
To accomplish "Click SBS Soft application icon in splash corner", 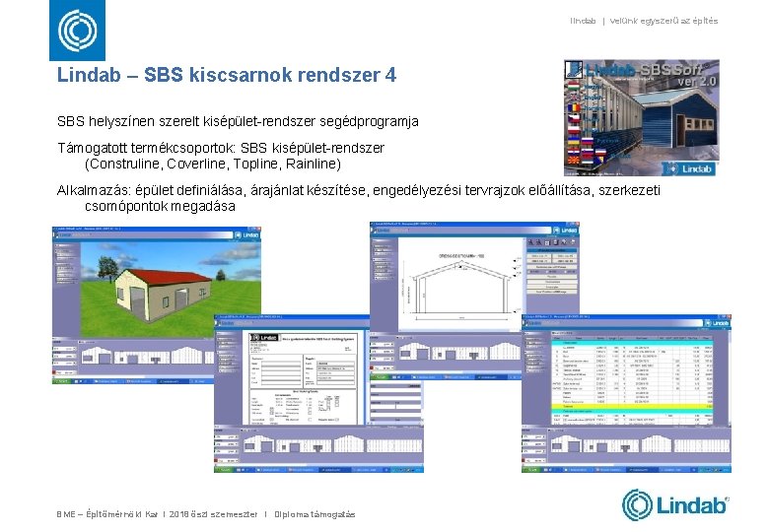I will pos(574,70).
